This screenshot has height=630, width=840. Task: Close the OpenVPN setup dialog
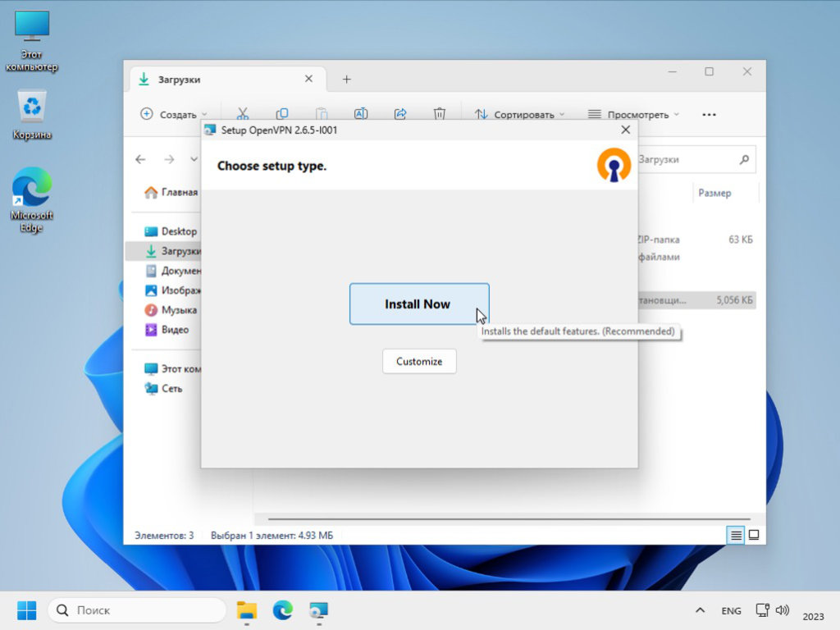[625, 130]
